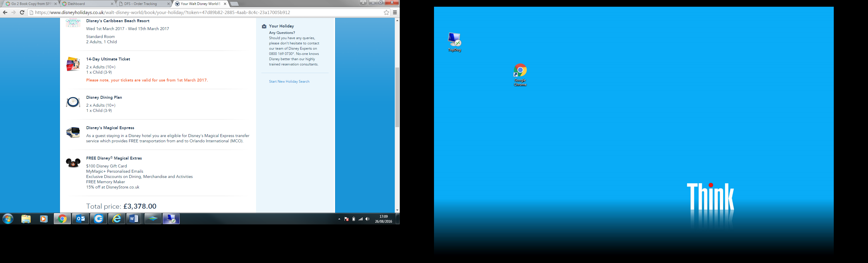
Task: Click the 15% off at DisneyStore.co.uk line
Action: pyautogui.click(x=113, y=187)
